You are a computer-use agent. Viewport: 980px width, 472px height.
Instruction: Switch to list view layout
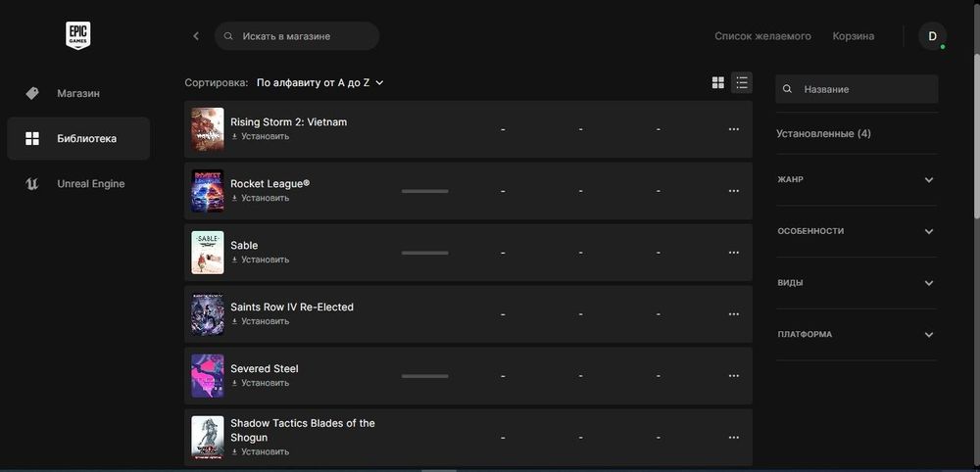click(x=742, y=83)
